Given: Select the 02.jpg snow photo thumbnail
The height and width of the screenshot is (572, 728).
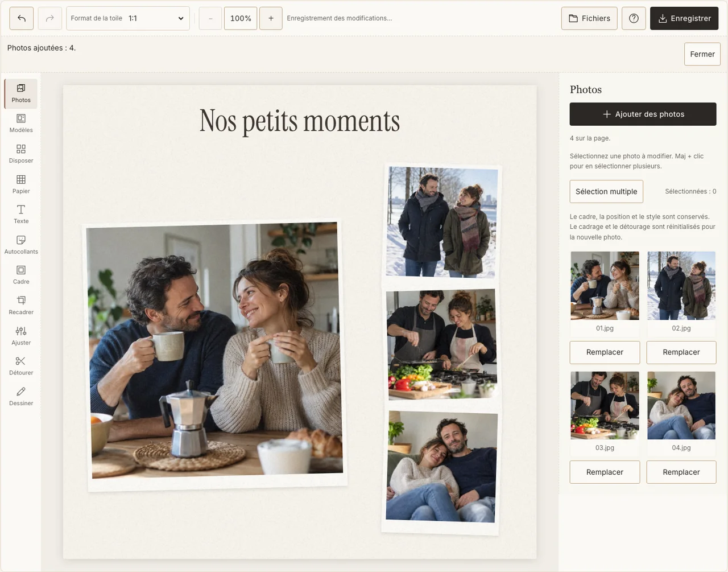Looking at the screenshot, I should (x=681, y=286).
